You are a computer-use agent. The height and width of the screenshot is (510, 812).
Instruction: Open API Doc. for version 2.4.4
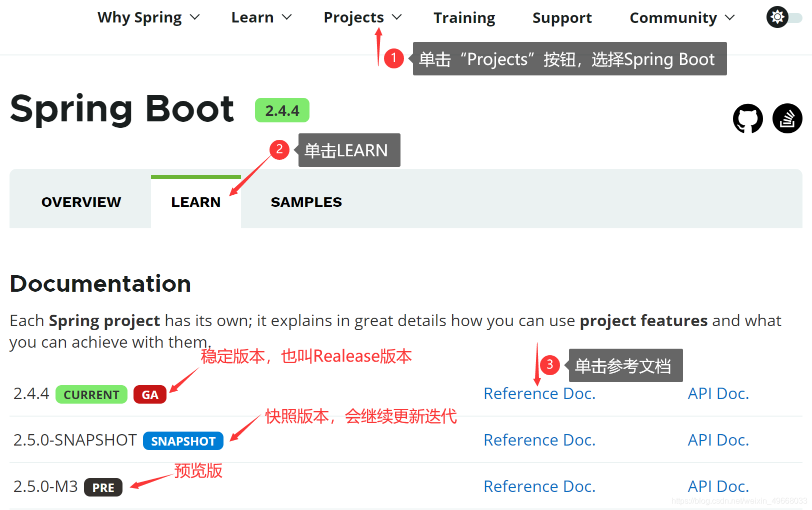coord(718,394)
